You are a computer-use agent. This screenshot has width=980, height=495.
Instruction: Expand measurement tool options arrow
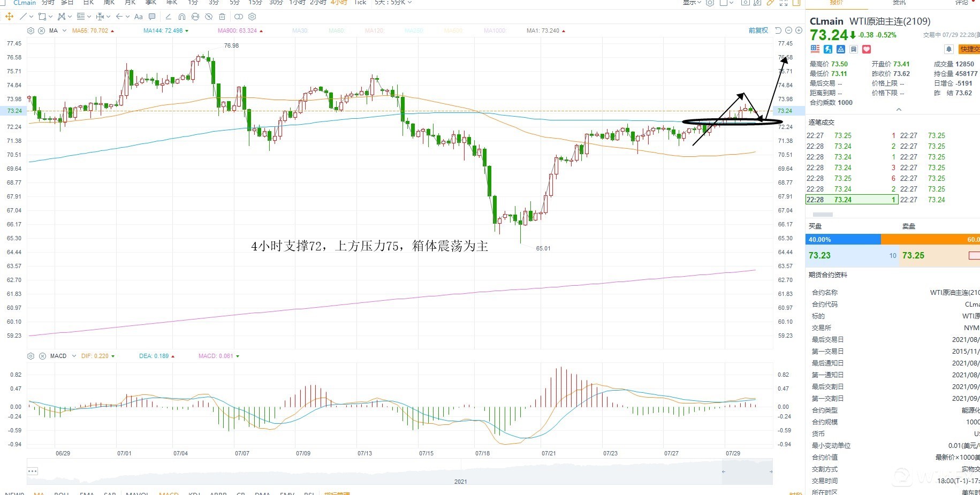coord(108,17)
